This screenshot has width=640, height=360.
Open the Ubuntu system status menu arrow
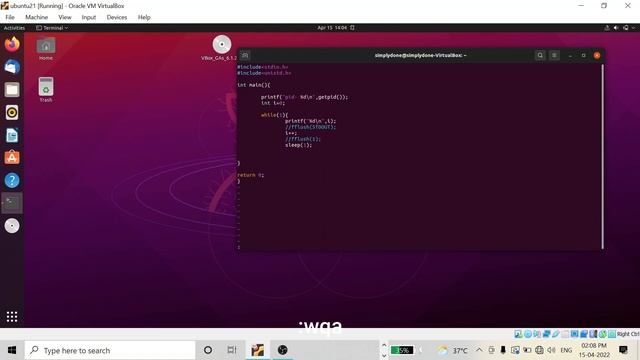click(x=633, y=28)
